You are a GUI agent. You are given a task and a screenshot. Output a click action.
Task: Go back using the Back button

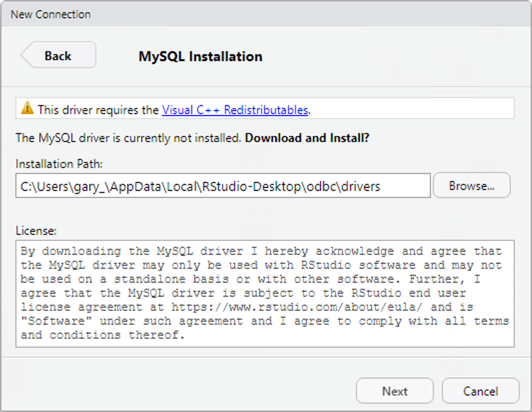(x=58, y=55)
